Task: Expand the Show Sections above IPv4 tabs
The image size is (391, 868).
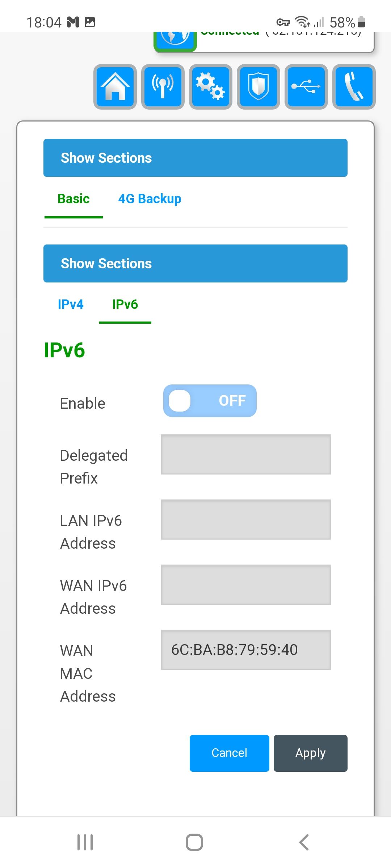Action: (195, 263)
